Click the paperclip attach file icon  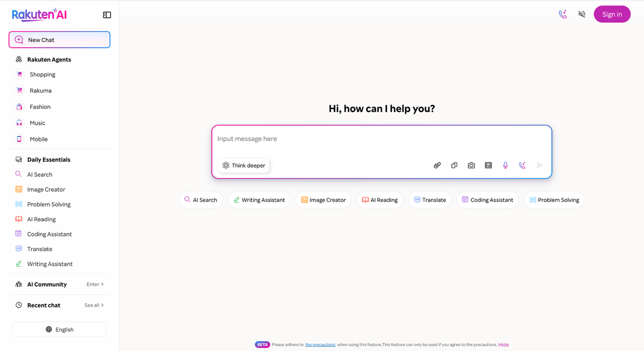point(437,166)
